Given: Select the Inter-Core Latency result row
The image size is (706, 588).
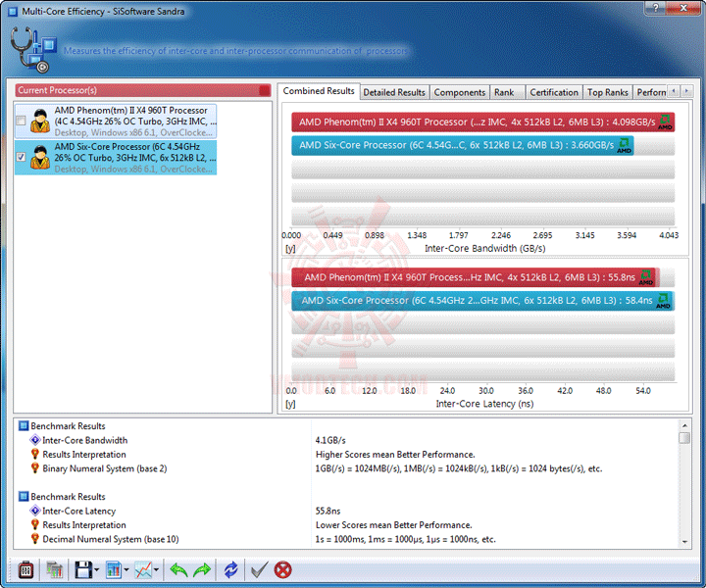Looking at the screenshot, I should click(78, 511).
